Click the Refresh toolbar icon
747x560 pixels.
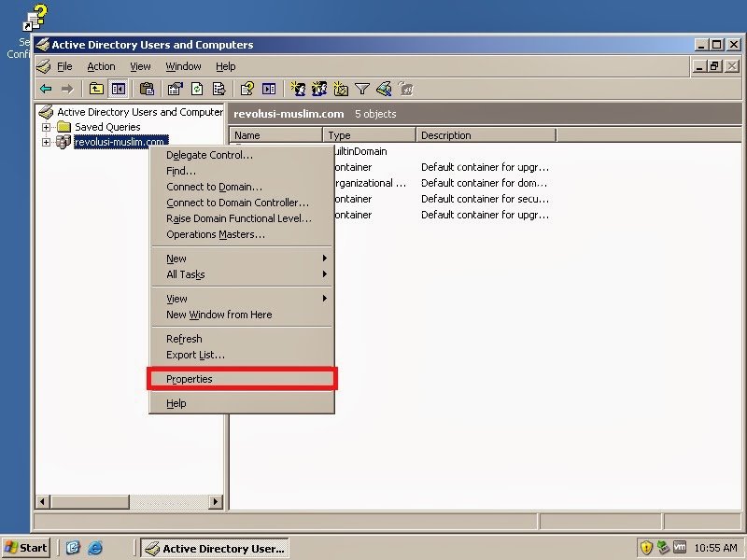tap(197, 89)
